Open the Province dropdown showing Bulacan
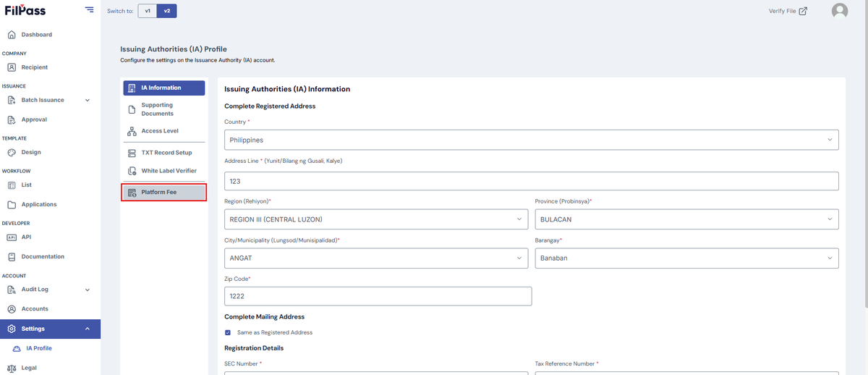Image resolution: width=868 pixels, height=375 pixels. click(x=687, y=219)
